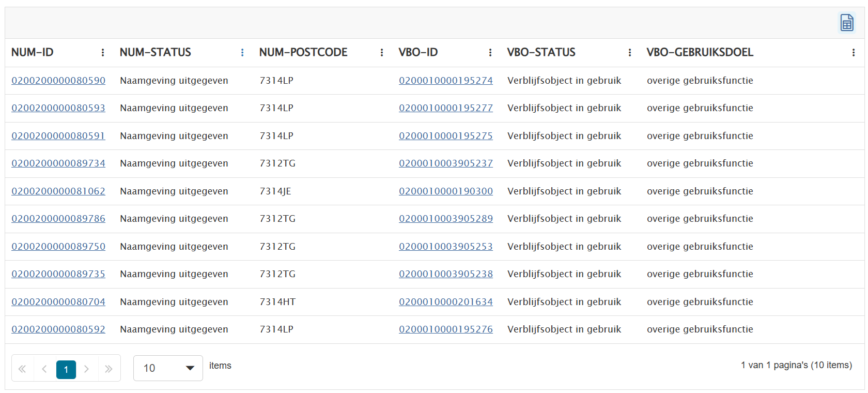Image resolution: width=868 pixels, height=393 pixels.
Task: Sort by the VBO-STATUS column header
Action: point(541,52)
